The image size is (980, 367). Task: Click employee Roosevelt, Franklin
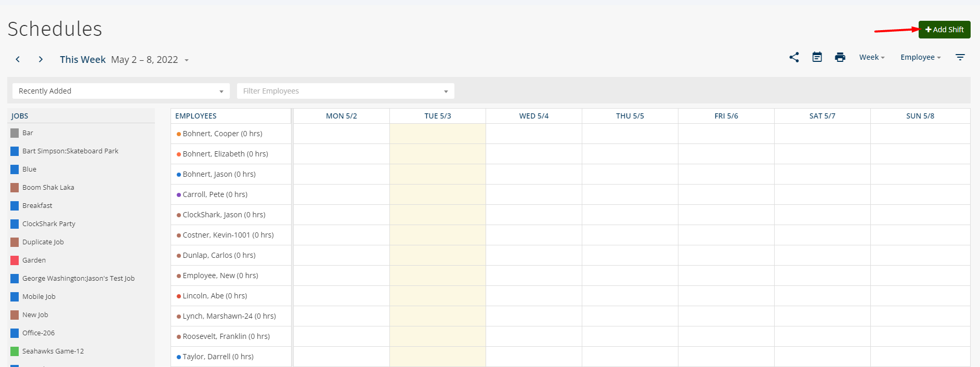coord(226,336)
